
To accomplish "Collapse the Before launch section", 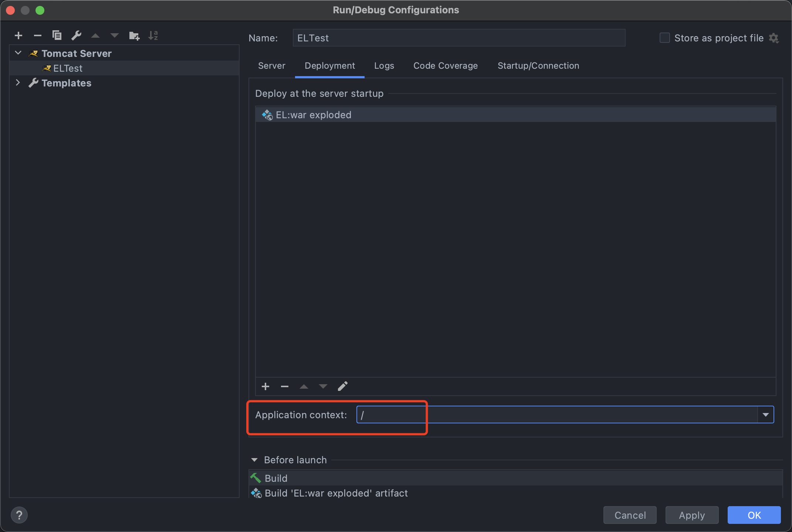I will click(x=254, y=460).
